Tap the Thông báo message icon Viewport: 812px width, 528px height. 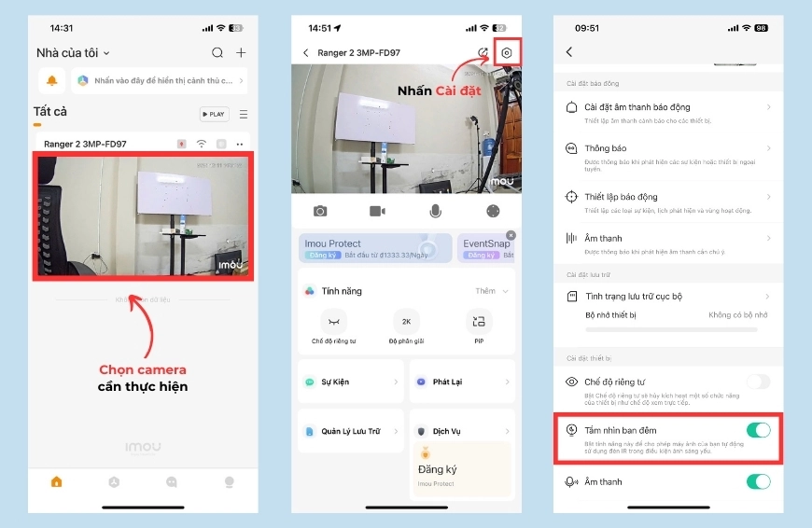[571, 148]
